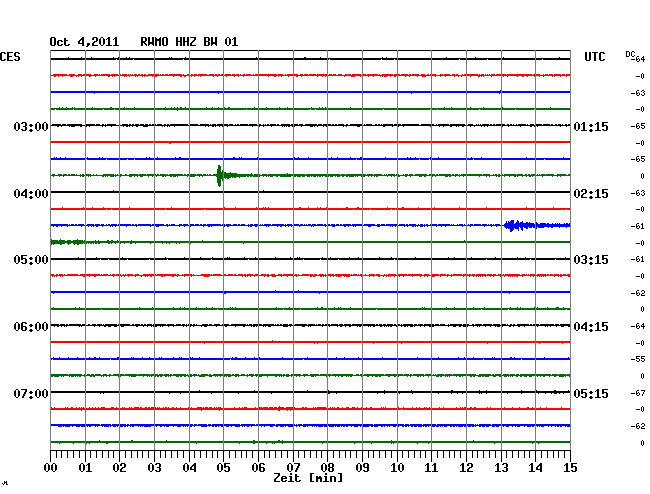
Task: Click the 03 minute axis tick label
Action: (x=154, y=468)
